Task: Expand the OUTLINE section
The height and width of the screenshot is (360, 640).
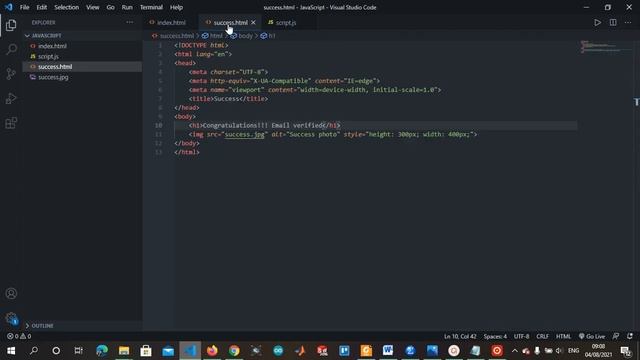Action: (x=82, y=326)
